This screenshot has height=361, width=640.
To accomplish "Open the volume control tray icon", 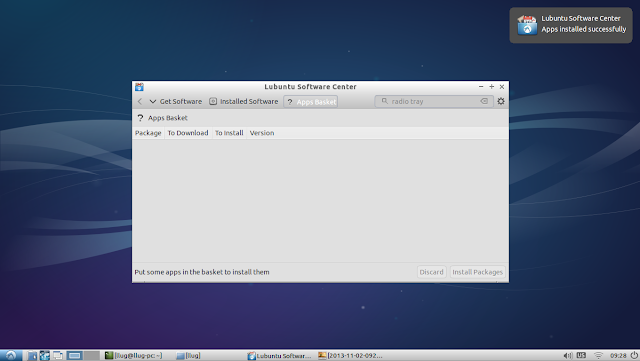I will point(567,356).
